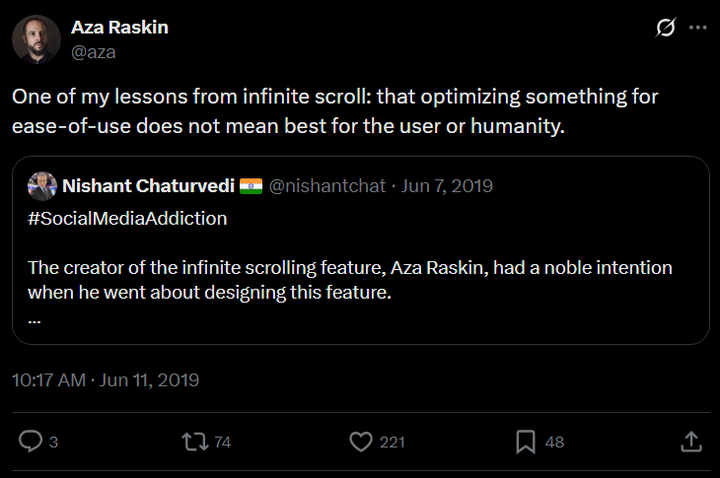Image resolution: width=720 pixels, height=478 pixels.
Task: Expand the quoted tweet's truncated ellipsis
Action: (35, 320)
